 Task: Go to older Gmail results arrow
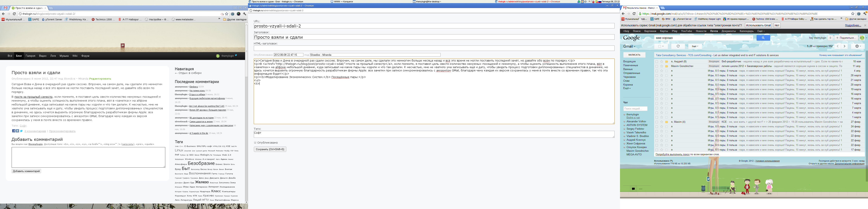click(x=844, y=46)
